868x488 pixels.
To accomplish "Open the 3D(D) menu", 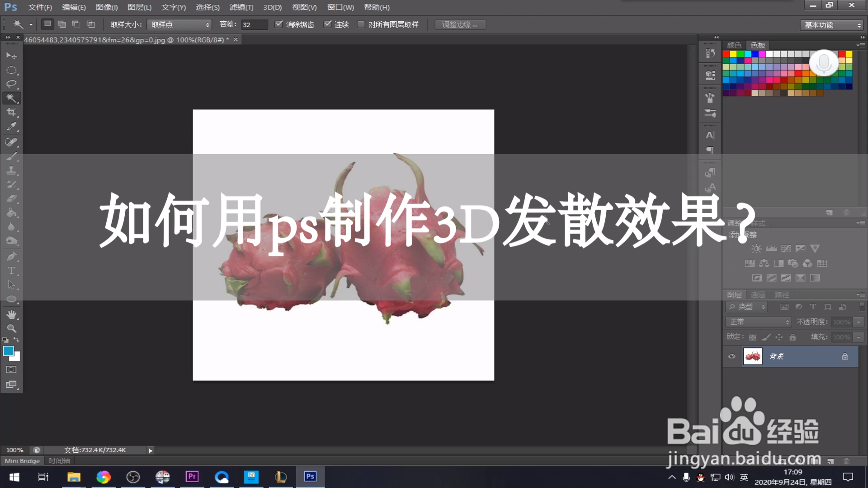I will tap(273, 7).
